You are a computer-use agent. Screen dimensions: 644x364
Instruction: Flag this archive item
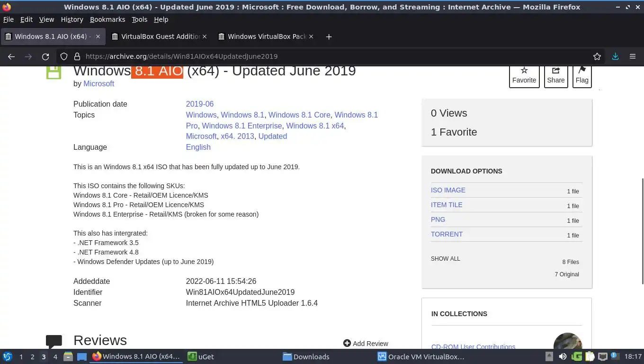(x=582, y=76)
